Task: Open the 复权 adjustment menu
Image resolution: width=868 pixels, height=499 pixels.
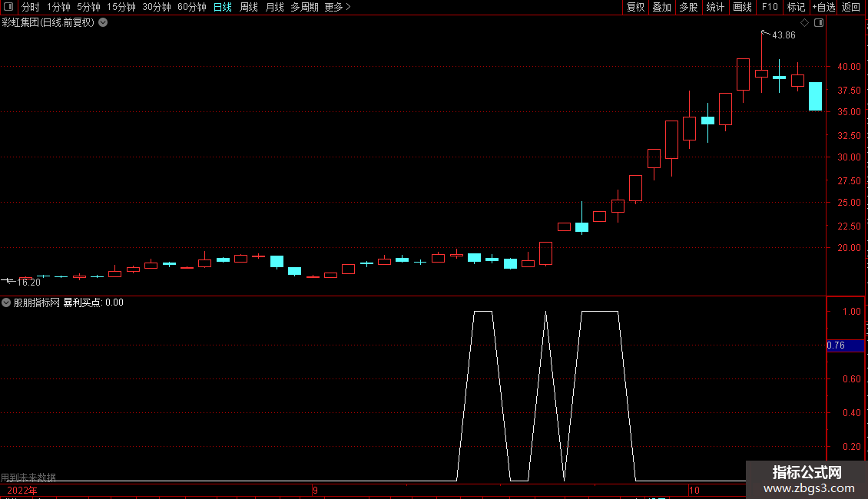Action: (635, 7)
